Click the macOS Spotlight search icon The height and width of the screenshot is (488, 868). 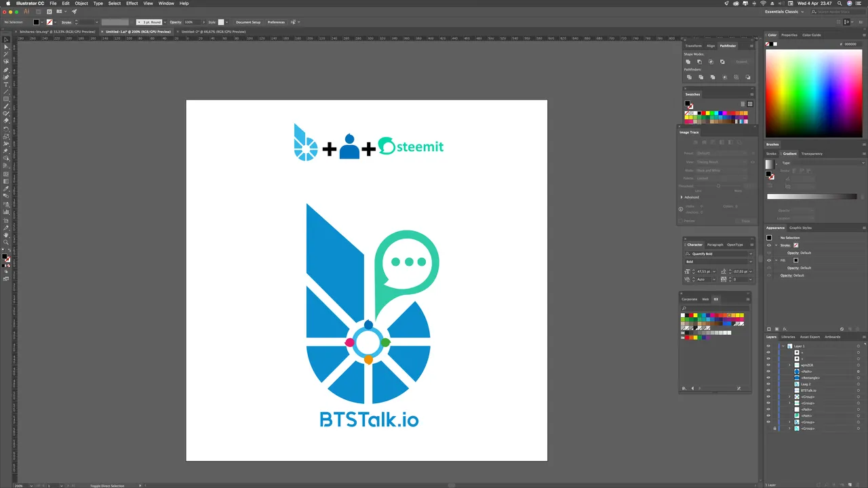(840, 3)
